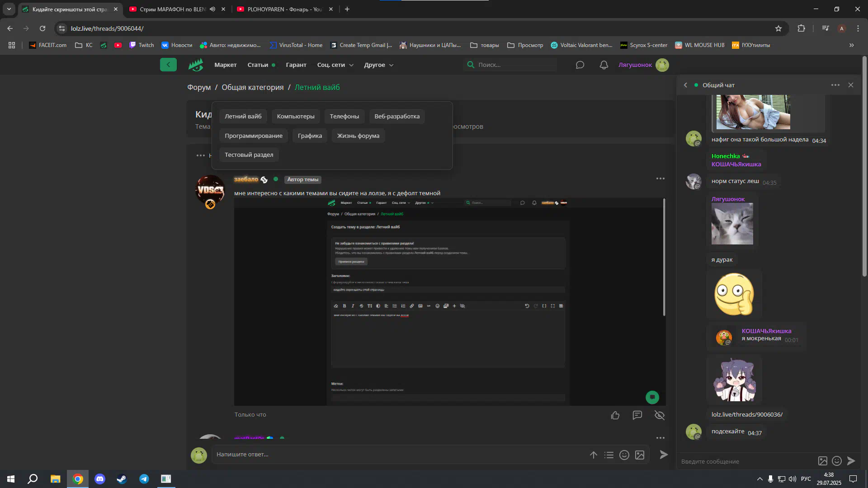Open the Статьи menu item
The image size is (868, 488).
tap(258, 65)
